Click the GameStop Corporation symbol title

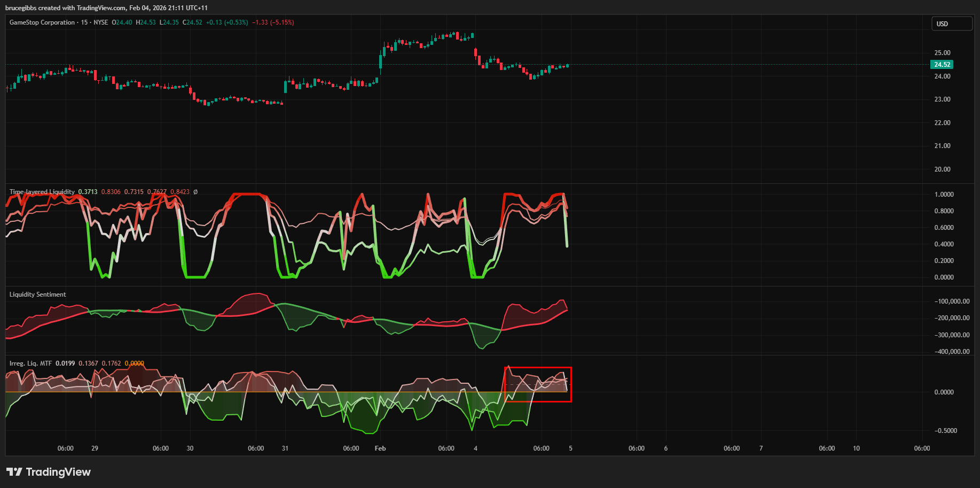point(42,22)
